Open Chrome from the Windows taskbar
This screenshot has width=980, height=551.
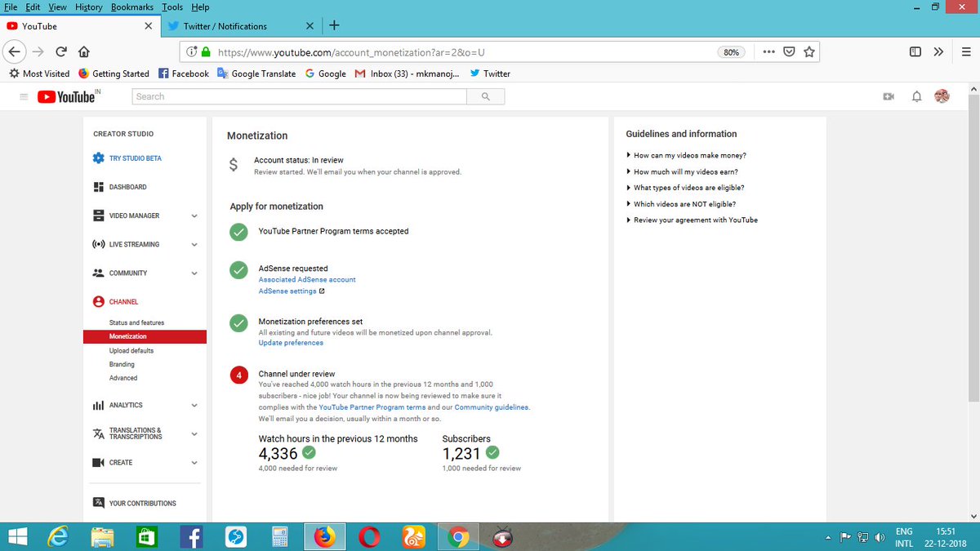coord(458,536)
